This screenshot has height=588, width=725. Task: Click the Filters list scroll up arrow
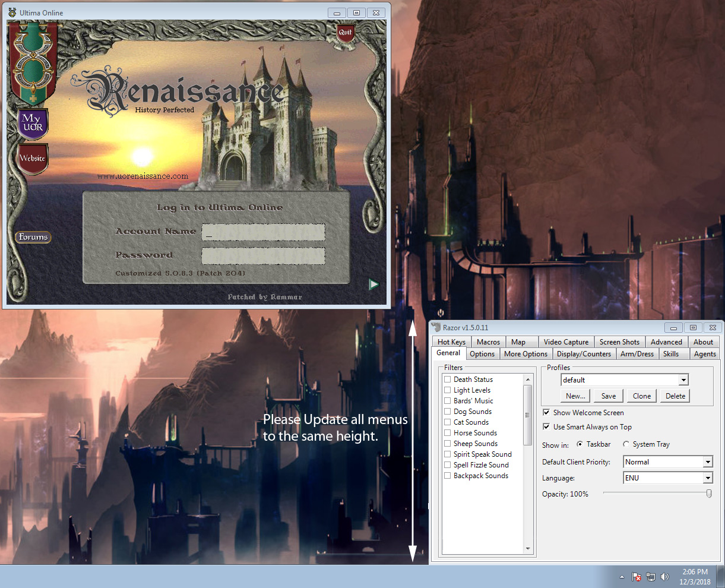[528, 379]
